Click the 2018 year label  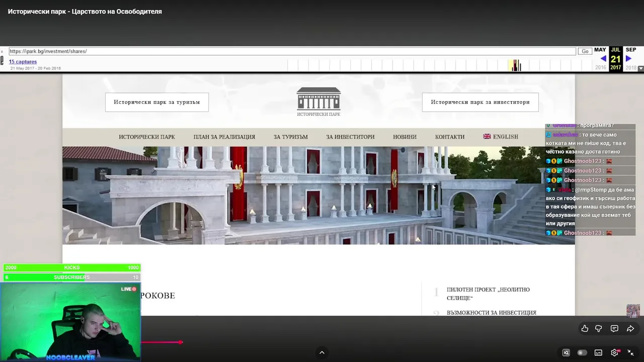(631, 67)
